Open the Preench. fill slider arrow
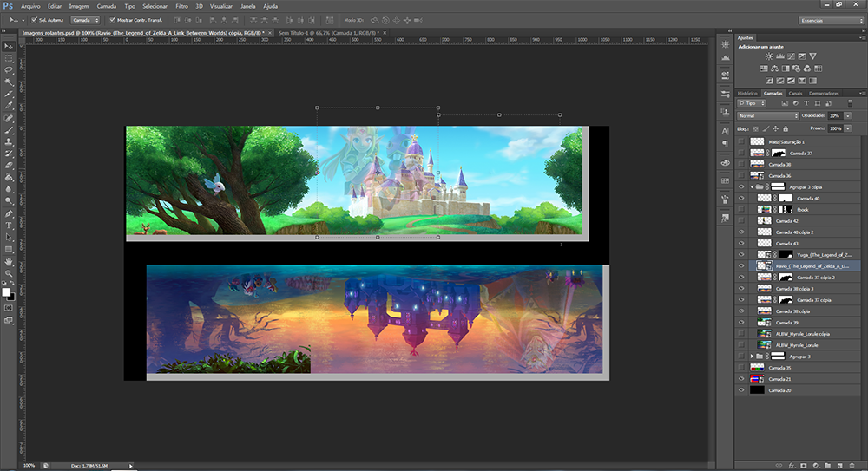 tap(847, 128)
